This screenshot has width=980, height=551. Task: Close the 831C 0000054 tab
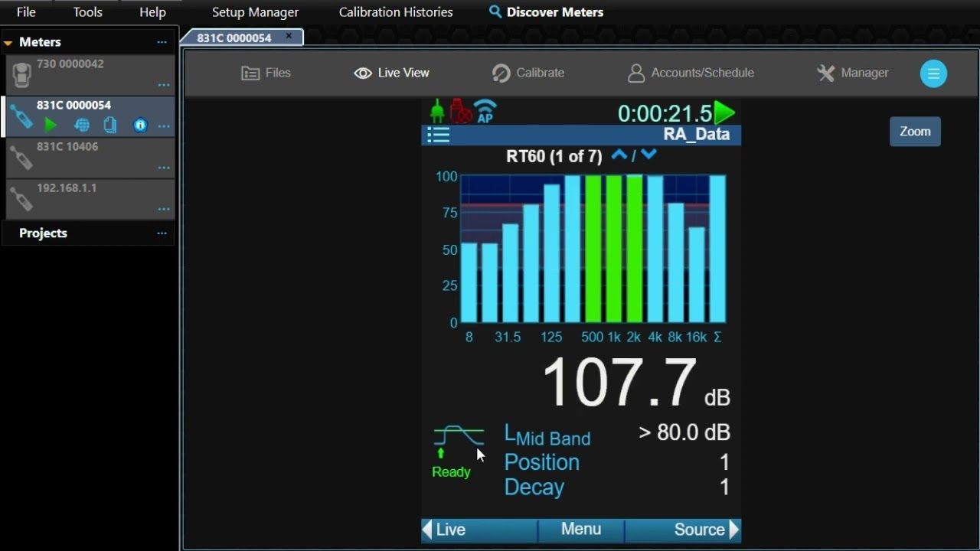(289, 36)
